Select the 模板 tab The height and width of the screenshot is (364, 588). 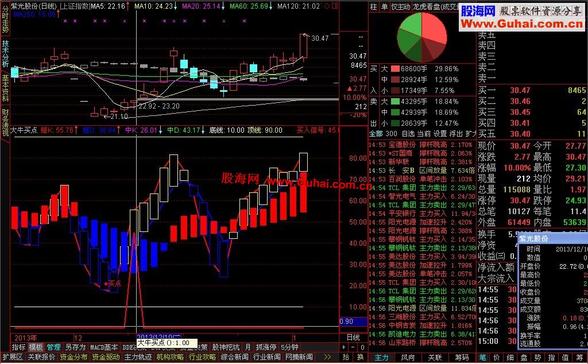(x=36, y=347)
